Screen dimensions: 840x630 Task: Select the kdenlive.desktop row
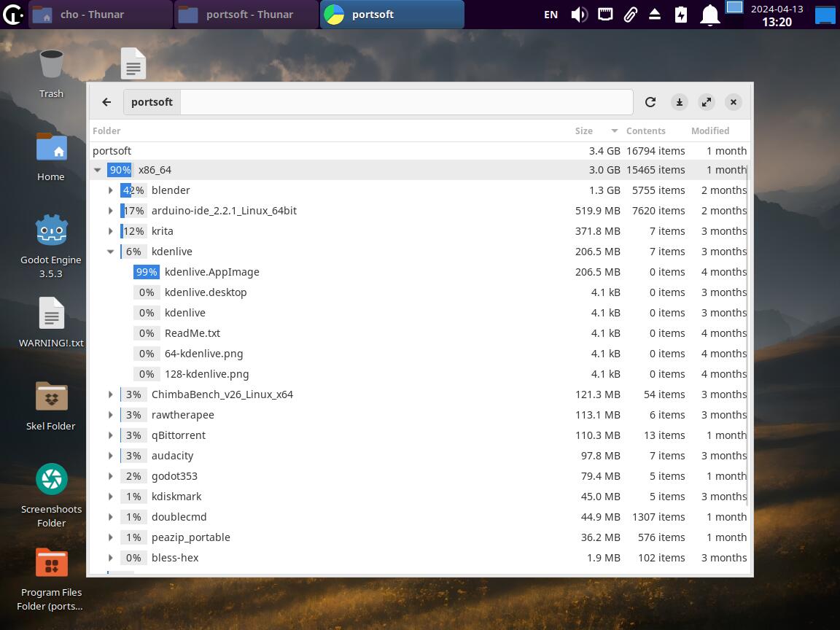[419, 292]
